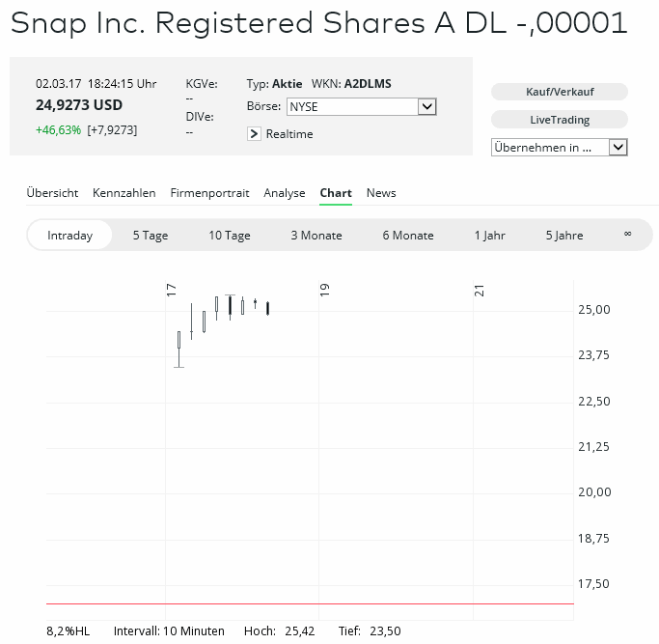
Task: Go to the Firmenportrait tab
Action: [x=209, y=193]
